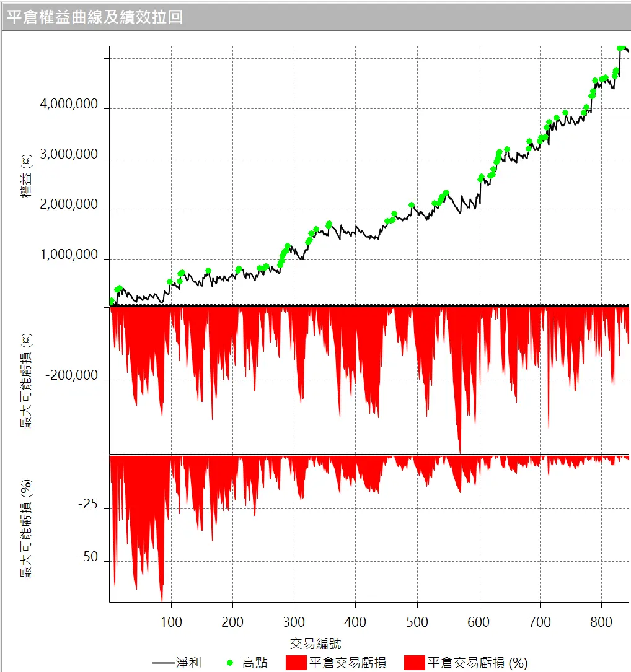Click the 400 tick on the x-axis
Viewport: 631px width, 672px height.
tap(355, 621)
